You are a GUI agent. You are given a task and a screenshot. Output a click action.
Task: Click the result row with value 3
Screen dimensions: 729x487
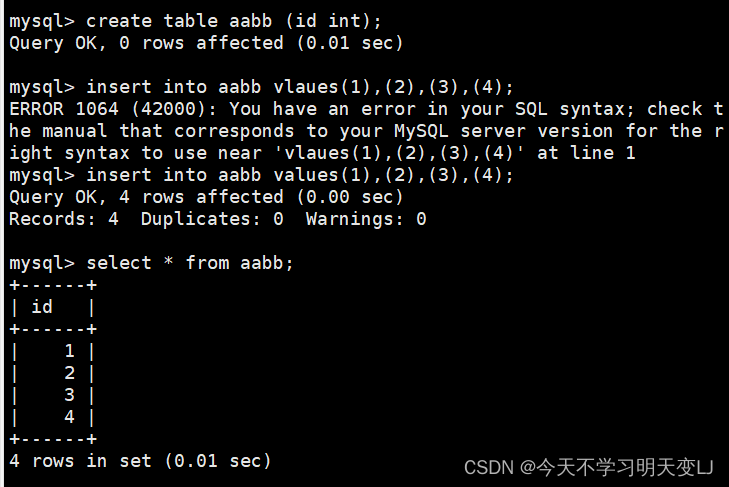[53, 395]
